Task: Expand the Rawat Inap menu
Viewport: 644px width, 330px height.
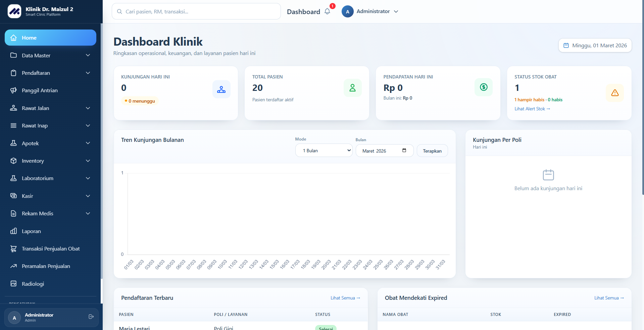Action: 50,125
